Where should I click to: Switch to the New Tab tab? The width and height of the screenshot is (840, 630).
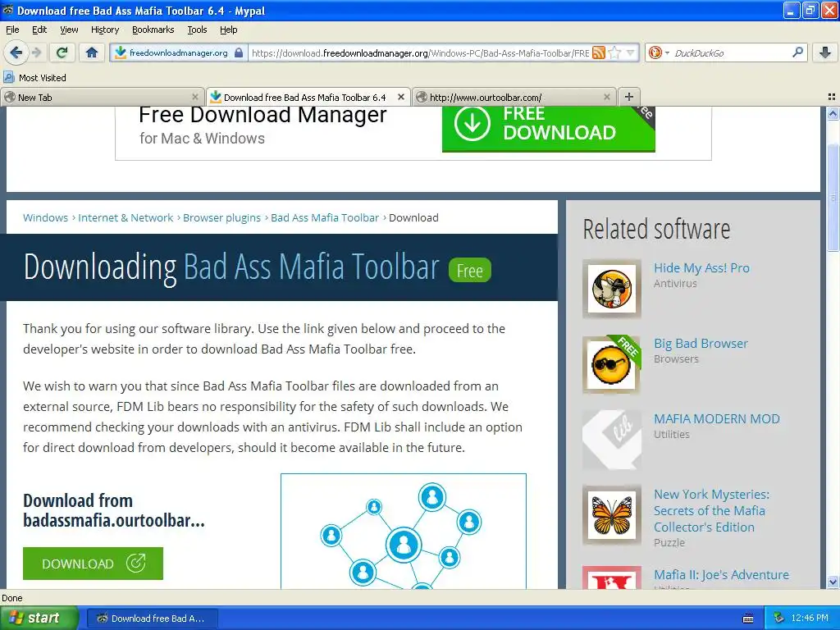(x=102, y=97)
